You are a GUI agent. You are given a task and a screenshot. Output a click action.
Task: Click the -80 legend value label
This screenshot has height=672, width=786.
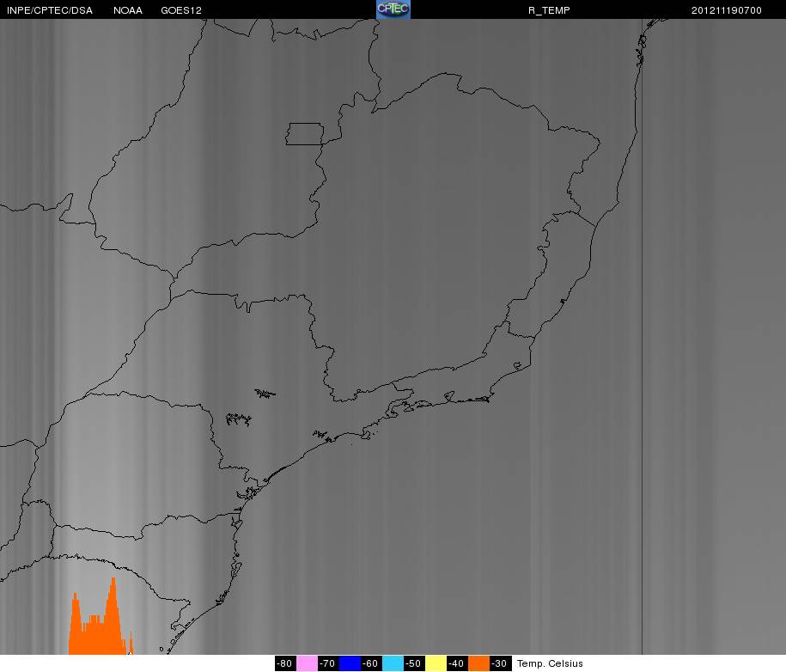tap(285, 663)
